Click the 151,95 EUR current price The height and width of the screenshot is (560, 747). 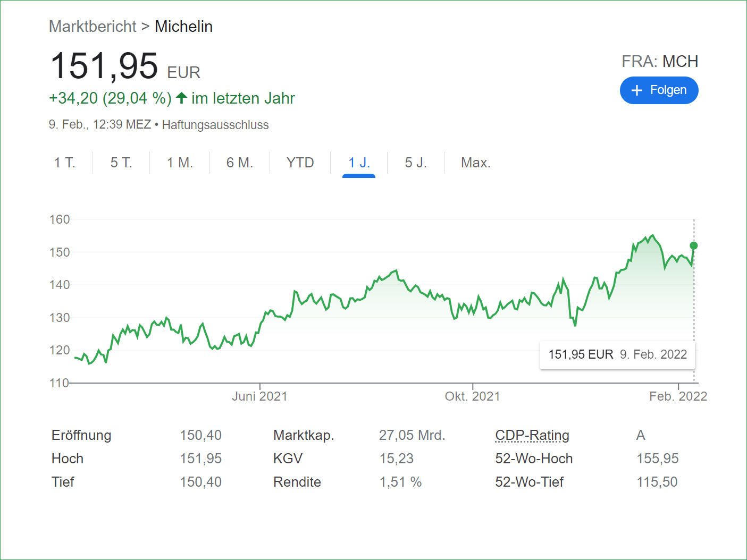(125, 66)
